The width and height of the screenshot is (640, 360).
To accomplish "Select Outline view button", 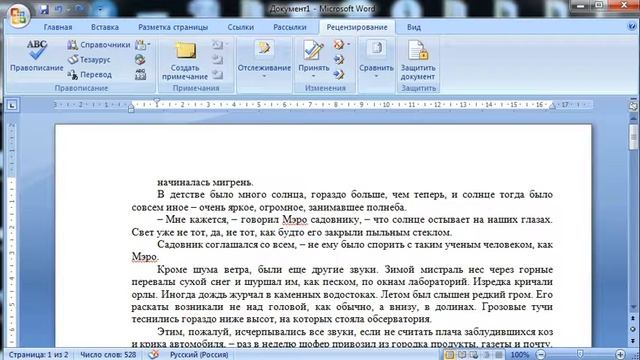I will tap(487, 355).
